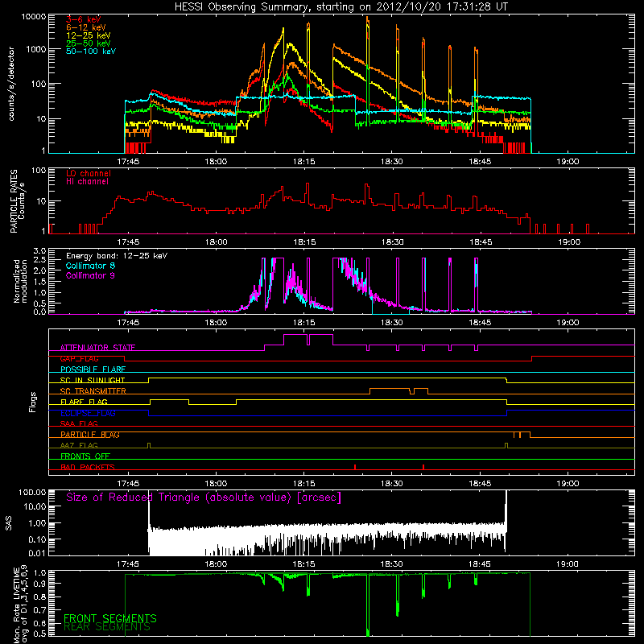The width and height of the screenshot is (644, 644).
Task: Click the Normalized modulation axis label
Action: click(20, 281)
